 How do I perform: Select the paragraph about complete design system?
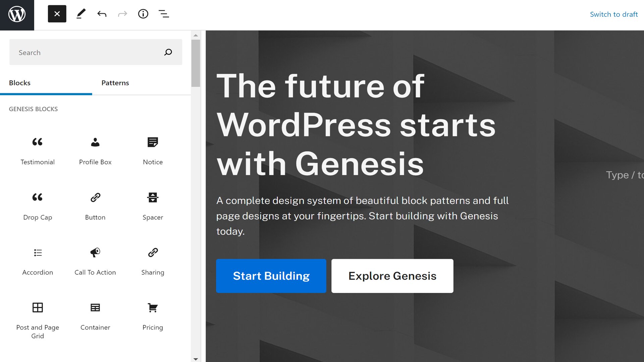[x=363, y=216]
